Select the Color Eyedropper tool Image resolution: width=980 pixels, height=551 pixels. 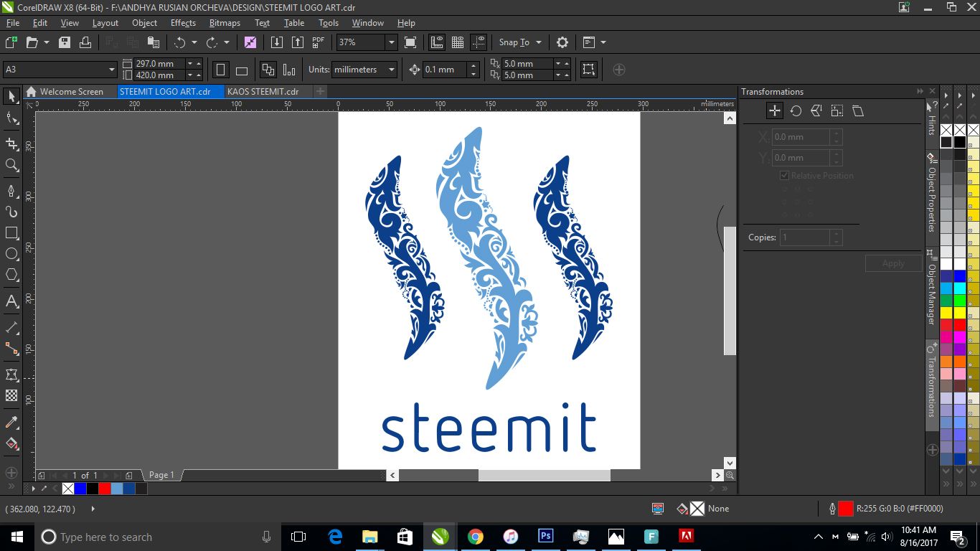[x=11, y=421]
